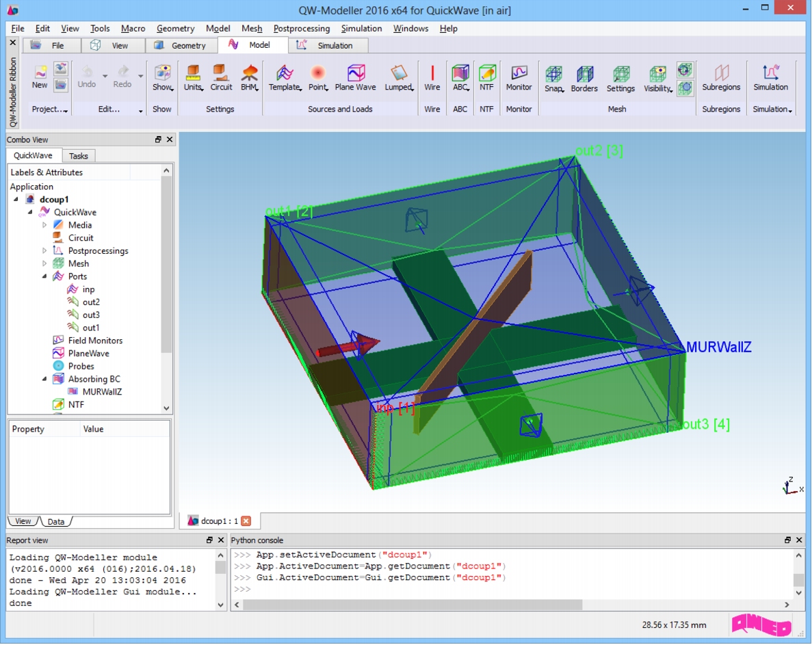Switch to the Data tab
The image size is (812, 645).
(56, 521)
